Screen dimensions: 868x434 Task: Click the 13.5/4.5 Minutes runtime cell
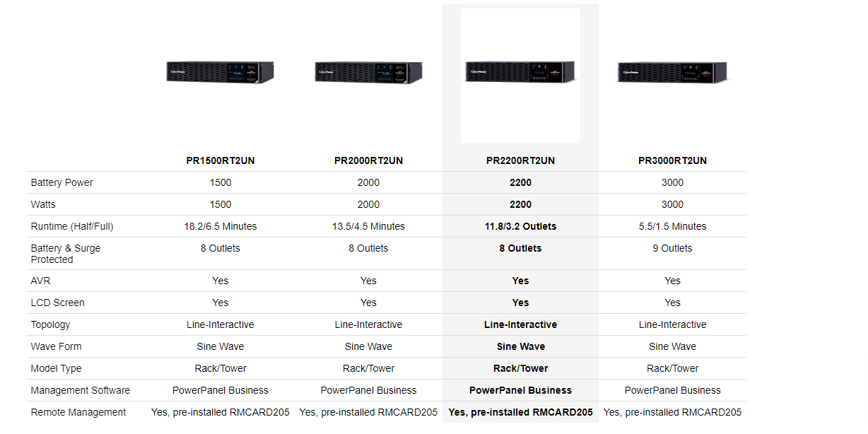[x=368, y=226]
